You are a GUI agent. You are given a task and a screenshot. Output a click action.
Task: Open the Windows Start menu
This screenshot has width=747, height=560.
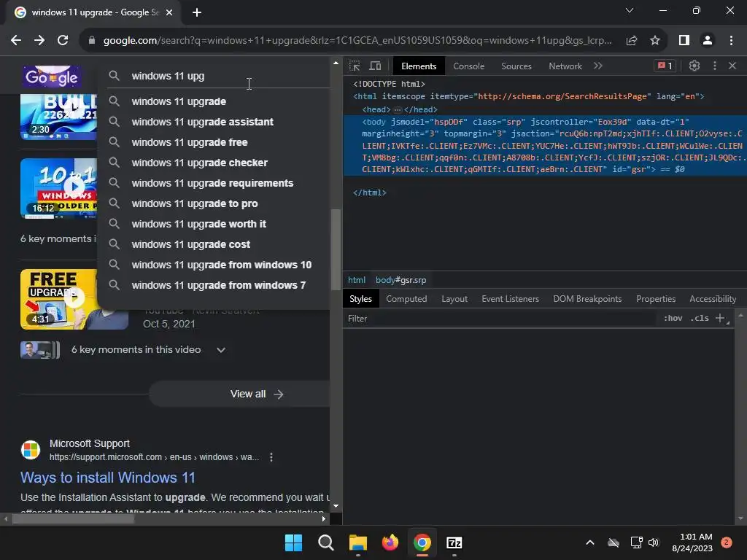(293, 542)
